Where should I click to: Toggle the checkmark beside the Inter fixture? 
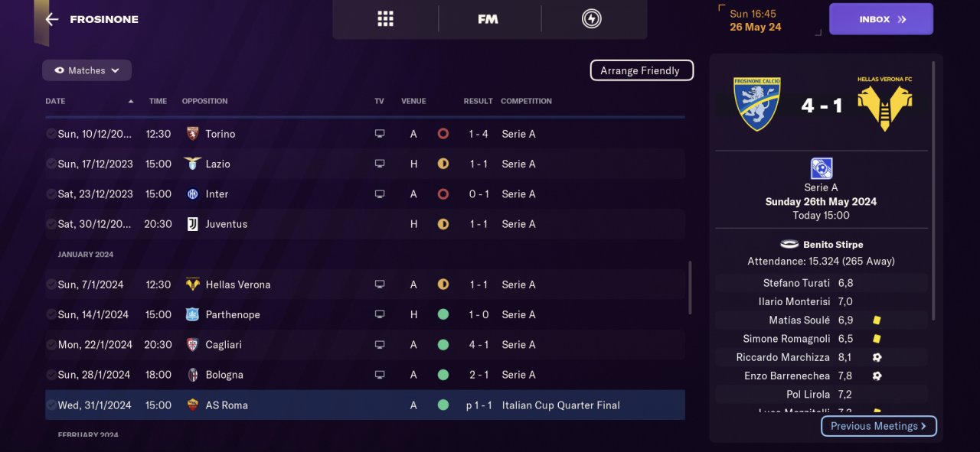(x=51, y=194)
